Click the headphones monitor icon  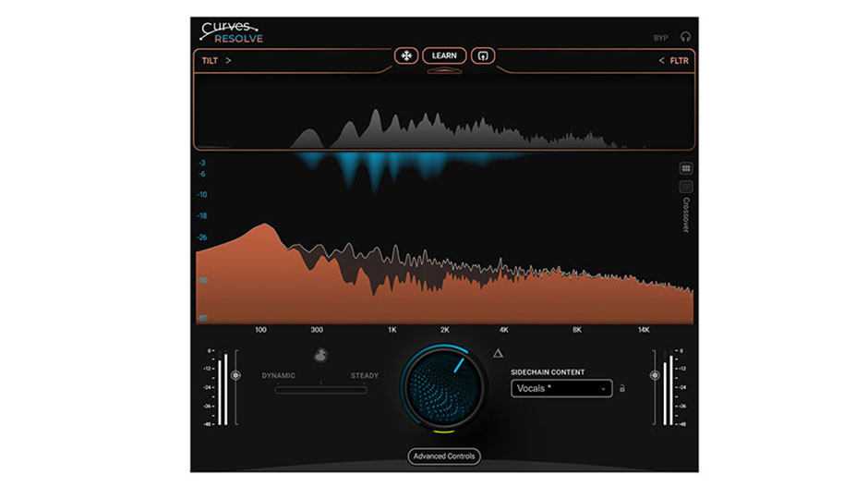[685, 38]
